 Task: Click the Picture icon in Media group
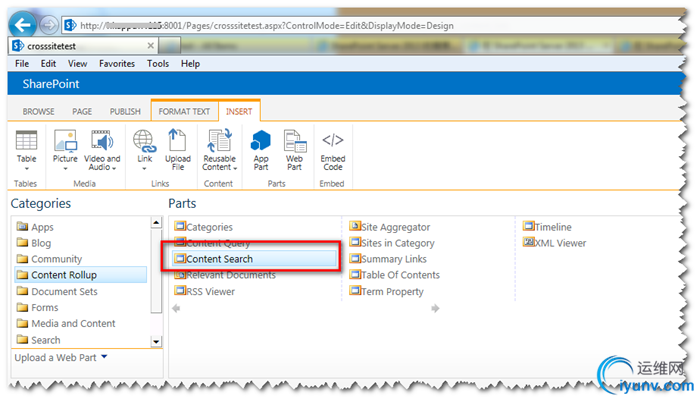65,142
